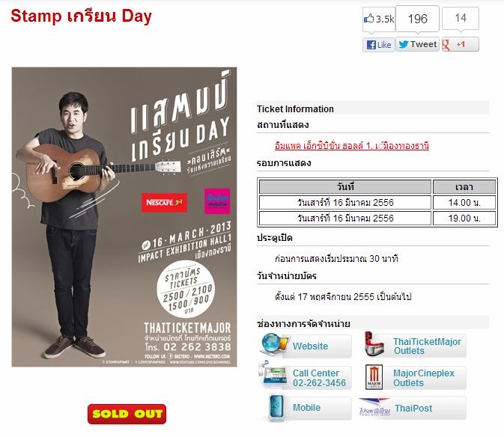This screenshot has height=437, width=504.
Task: Click the Stamp concert poster image
Action: click(124, 217)
